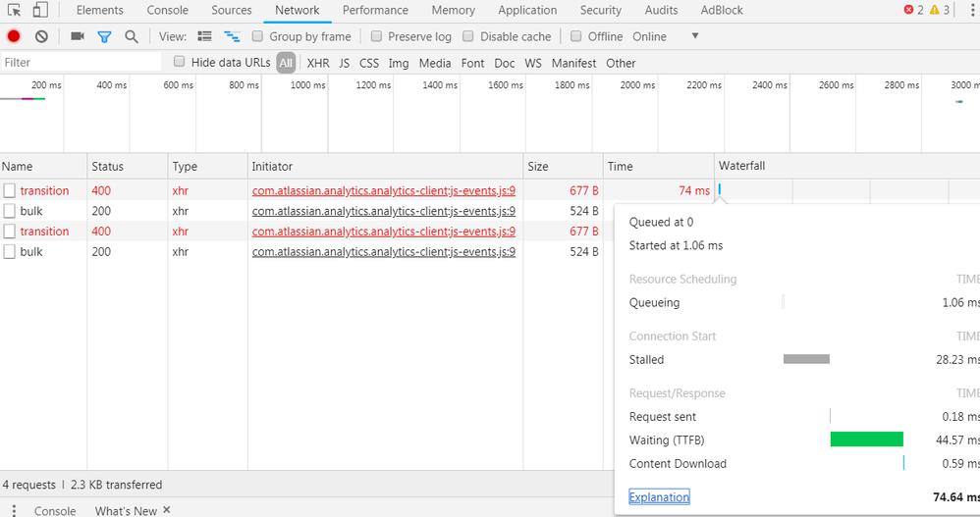The height and width of the screenshot is (517, 980).
Task: Open the Console drawer tab
Action: [55, 510]
